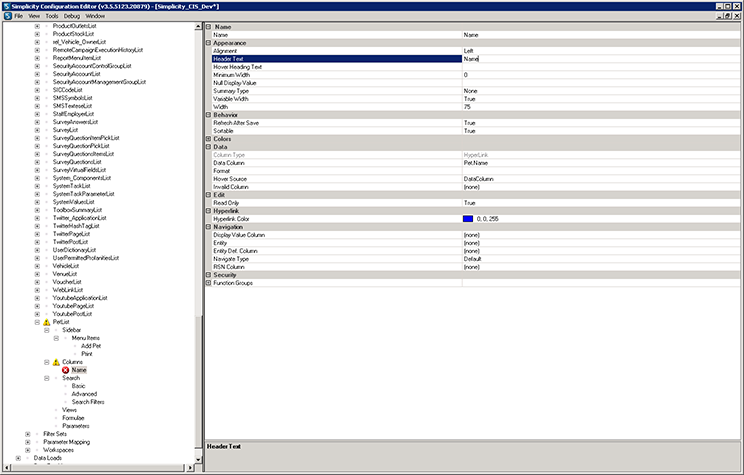Click the Minimum Width value field

click(601, 75)
